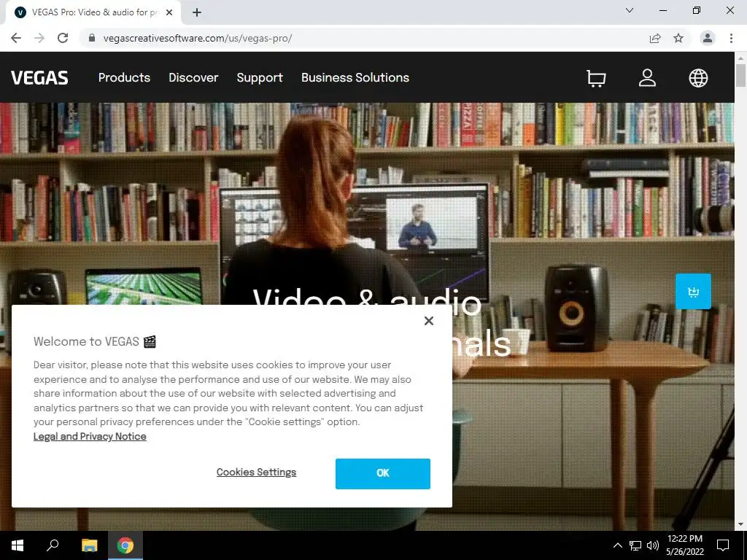Open the Support menu
This screenshot has width=747, height=560.
260,77
